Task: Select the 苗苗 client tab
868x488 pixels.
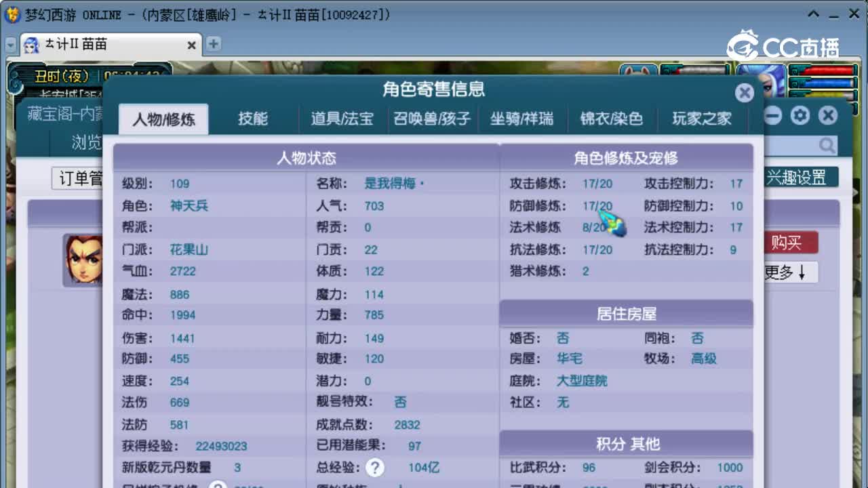Action: click(x=110, y=45)
